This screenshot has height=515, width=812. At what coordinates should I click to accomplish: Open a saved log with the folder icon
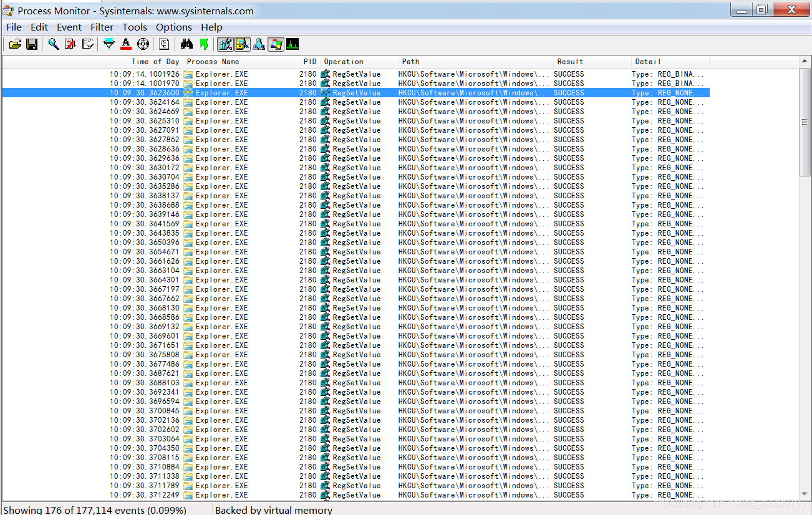click(16, 44)
